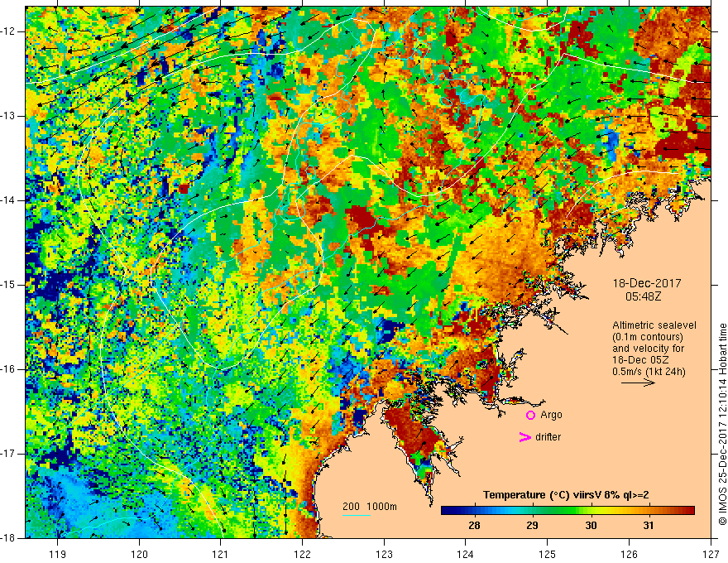Click the 'Altimetric sealevel' caption line
Image resolution: width=728 pixels, height=563 pixels.
[654, 325]
